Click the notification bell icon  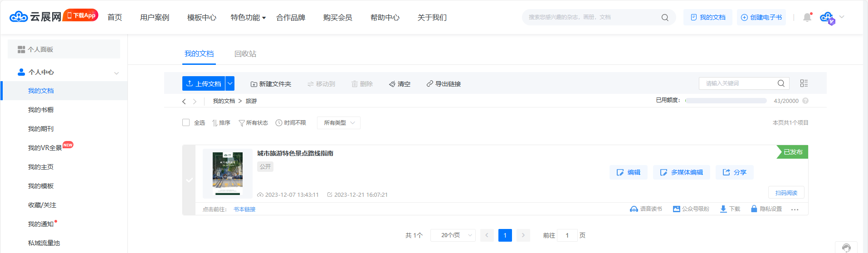[807, 17]
